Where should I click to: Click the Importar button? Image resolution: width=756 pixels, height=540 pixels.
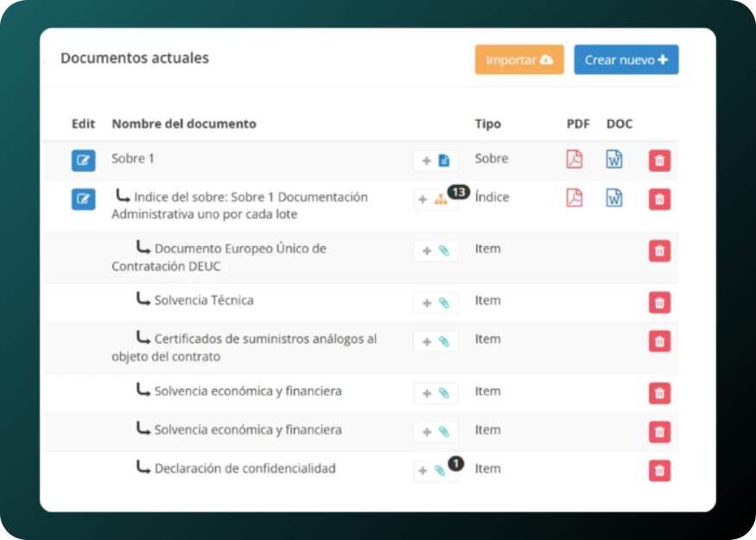pos(518,60)
